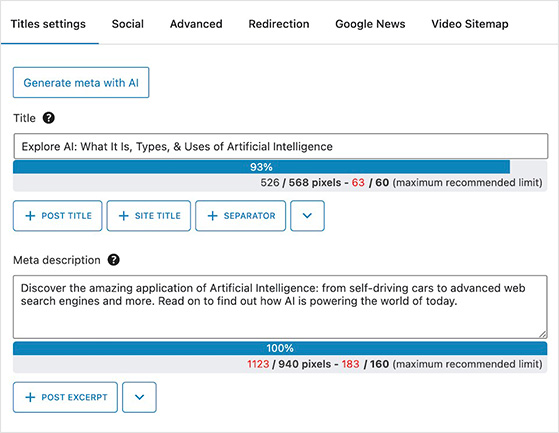Insert the Site Title tag
This screenshot has height=433, width=559.
[149, 216]
